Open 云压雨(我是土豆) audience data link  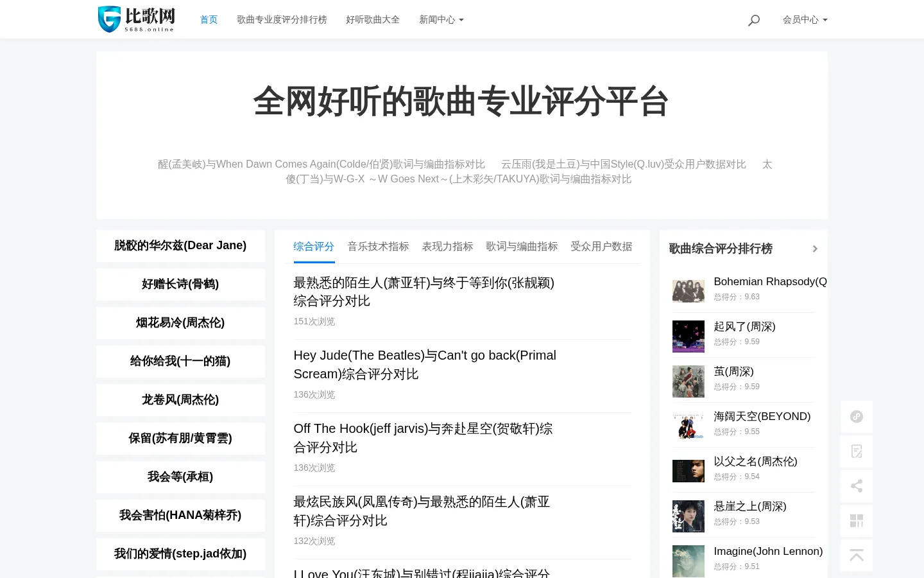click(624, 164)
